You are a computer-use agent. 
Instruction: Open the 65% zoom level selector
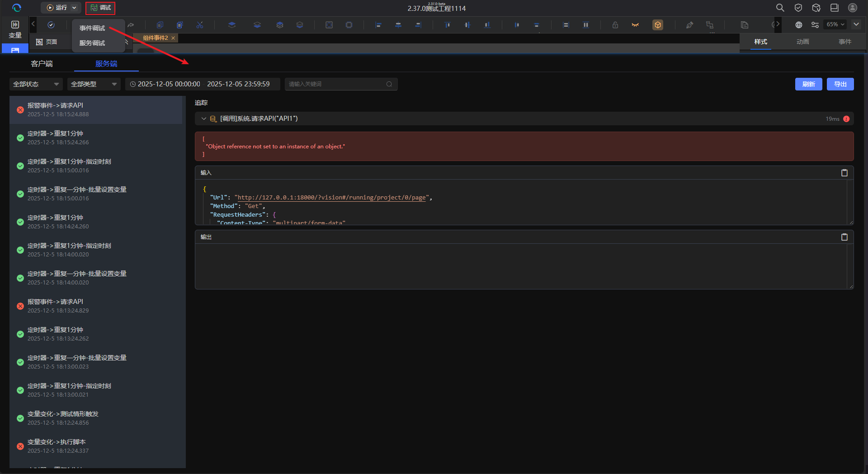[835, 24]
